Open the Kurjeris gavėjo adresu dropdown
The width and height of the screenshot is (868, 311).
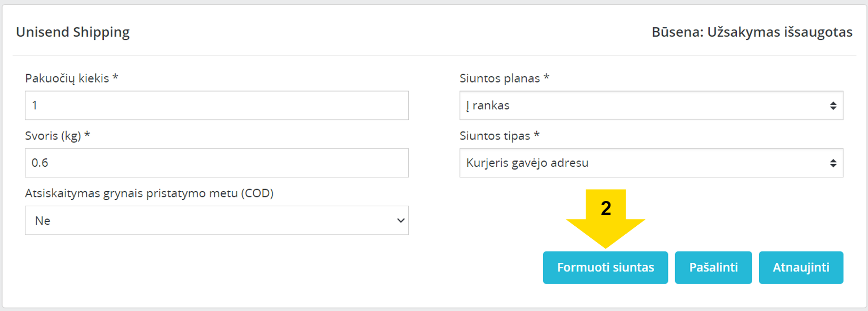coord(651,163)
